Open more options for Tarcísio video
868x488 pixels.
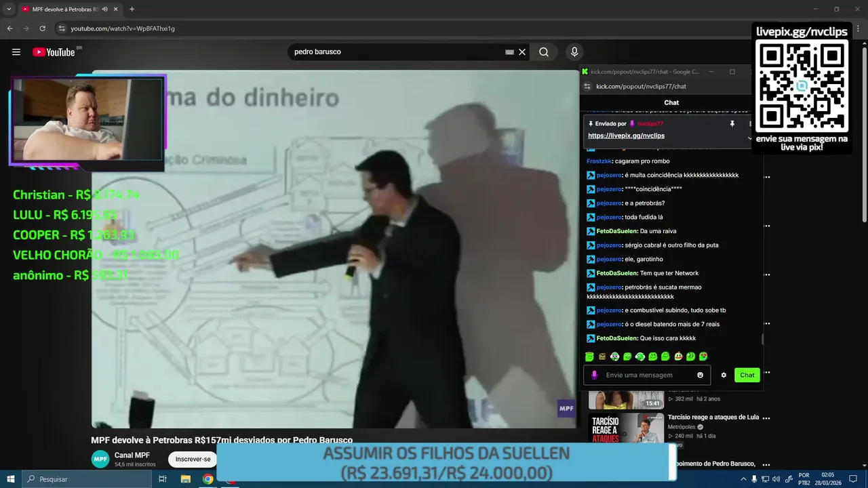pos(767,418)
